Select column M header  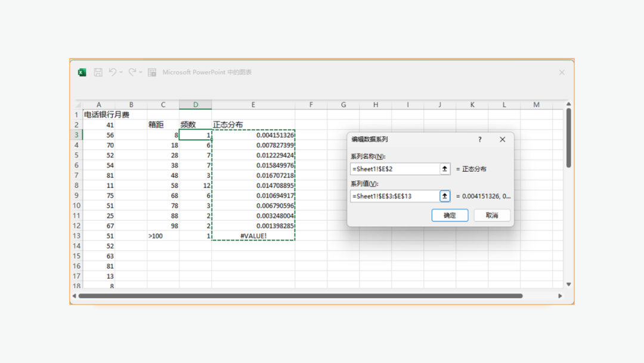click(537, 105)
